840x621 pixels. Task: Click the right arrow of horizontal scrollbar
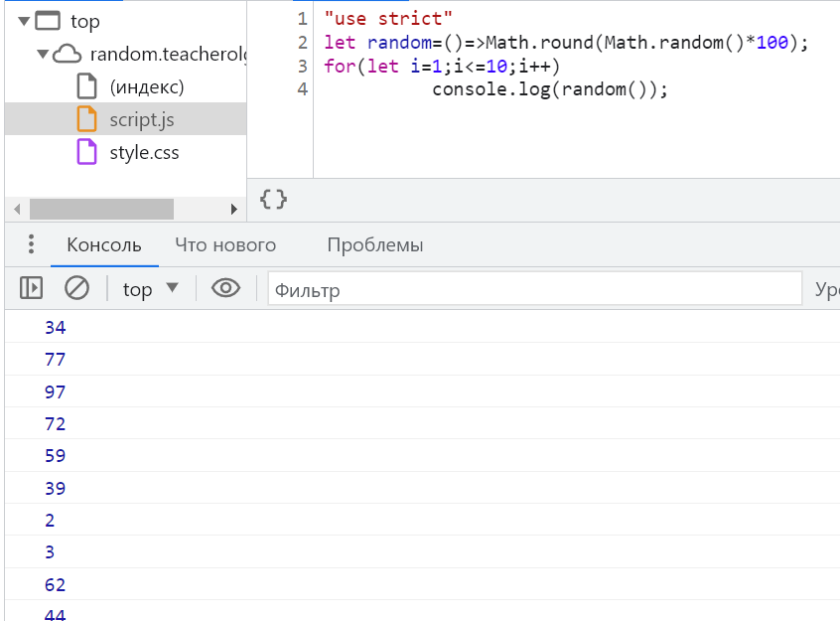235,209
